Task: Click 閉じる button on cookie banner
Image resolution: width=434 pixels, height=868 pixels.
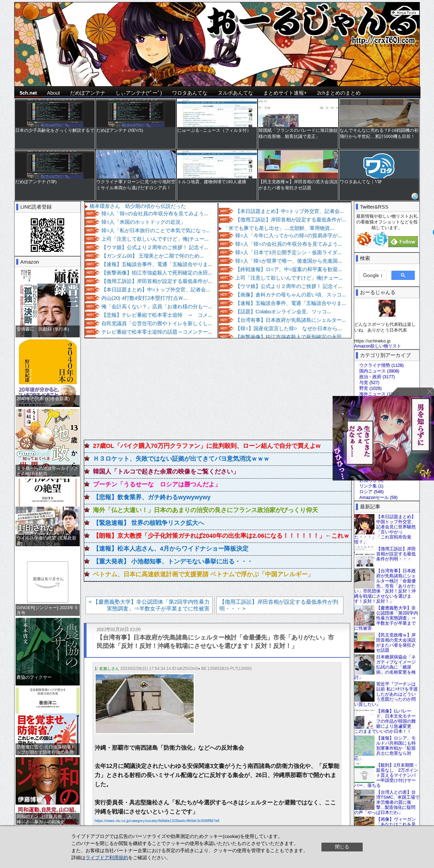Action: 342,847
